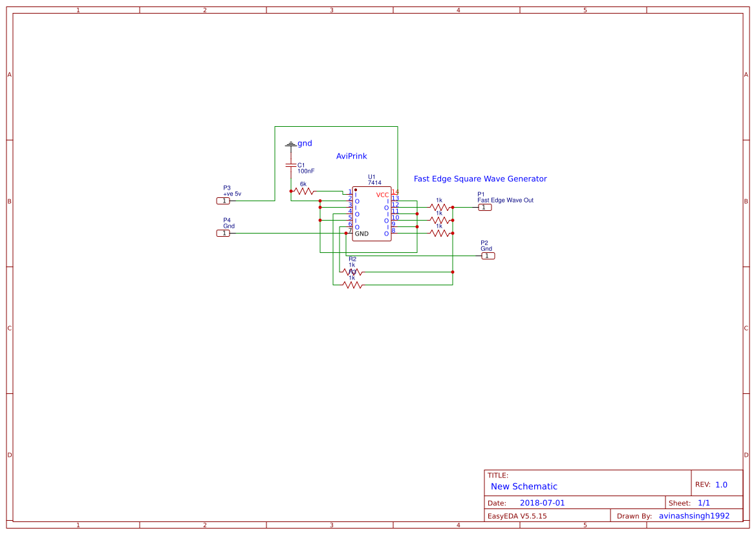Select the P4 connector pin box
This screenshot has width=756, height=535.
(x=223, y=234)
